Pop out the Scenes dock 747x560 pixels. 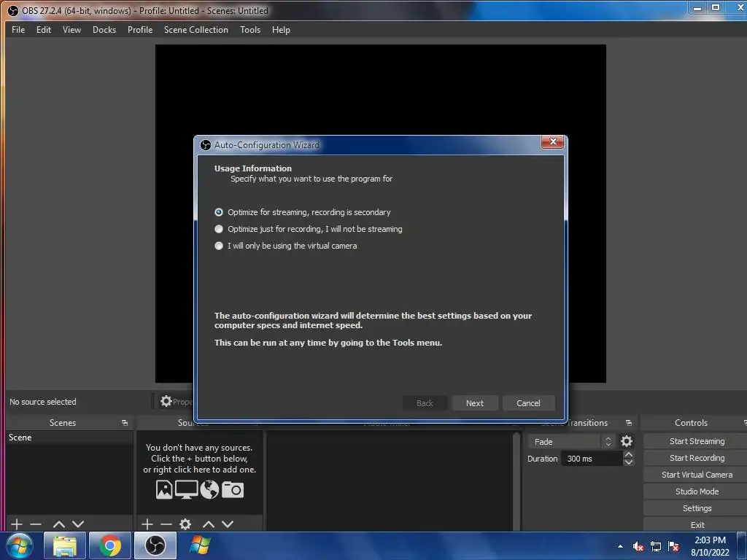pyautogui.click(x=125, y=423)
